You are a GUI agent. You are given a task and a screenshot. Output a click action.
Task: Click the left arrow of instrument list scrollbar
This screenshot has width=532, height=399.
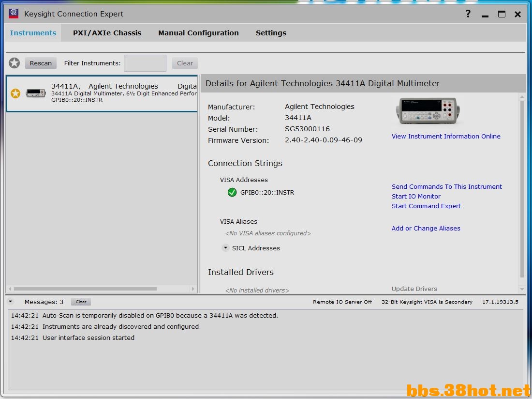(10, 289)
